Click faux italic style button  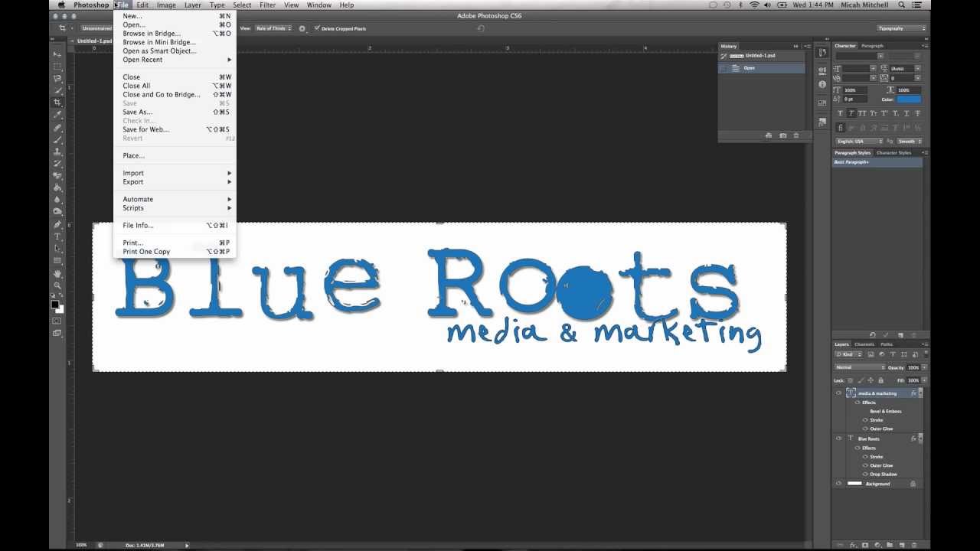click(851, 113)
